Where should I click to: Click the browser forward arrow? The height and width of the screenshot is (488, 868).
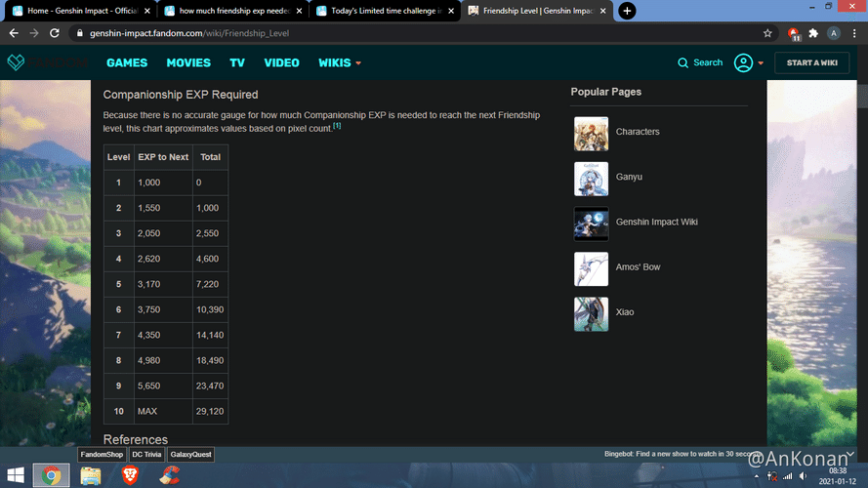pyautogui.click(x=34, y=33)
